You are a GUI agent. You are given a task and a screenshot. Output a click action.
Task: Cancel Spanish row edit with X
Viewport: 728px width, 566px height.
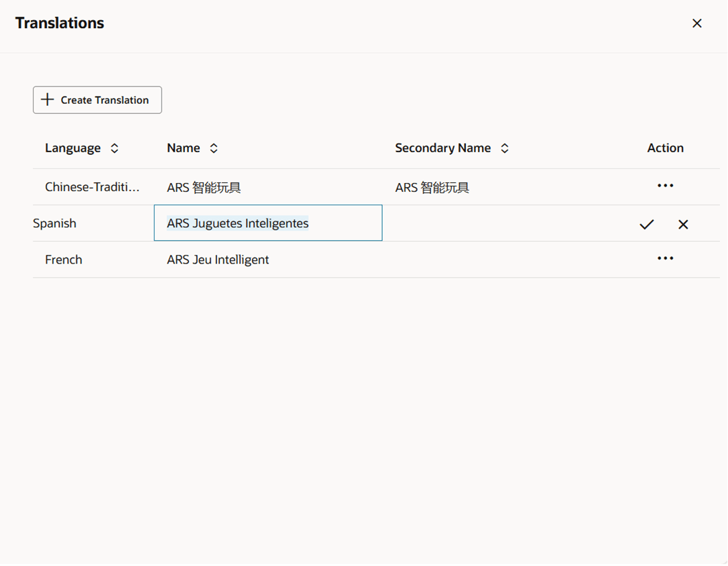pos(683,224)
